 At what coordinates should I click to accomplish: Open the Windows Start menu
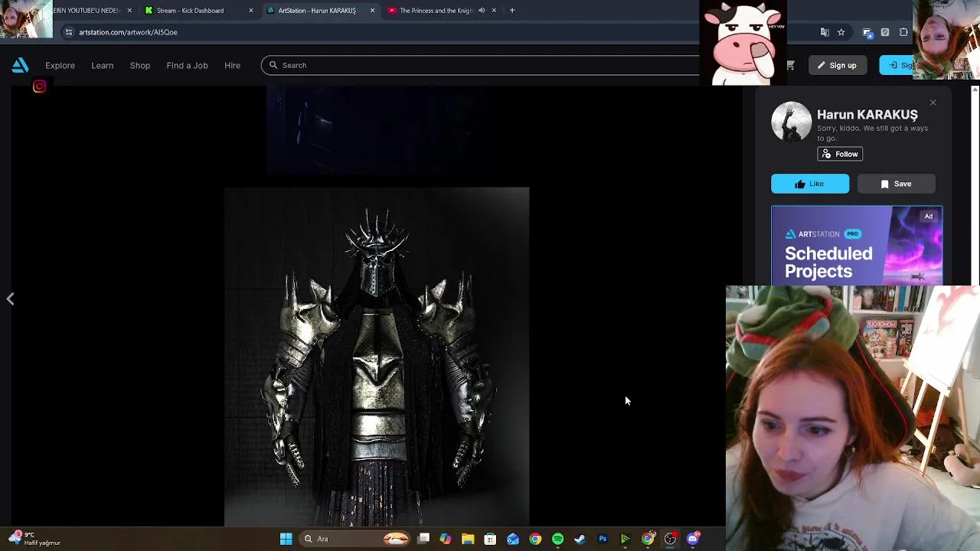point(286,539)
